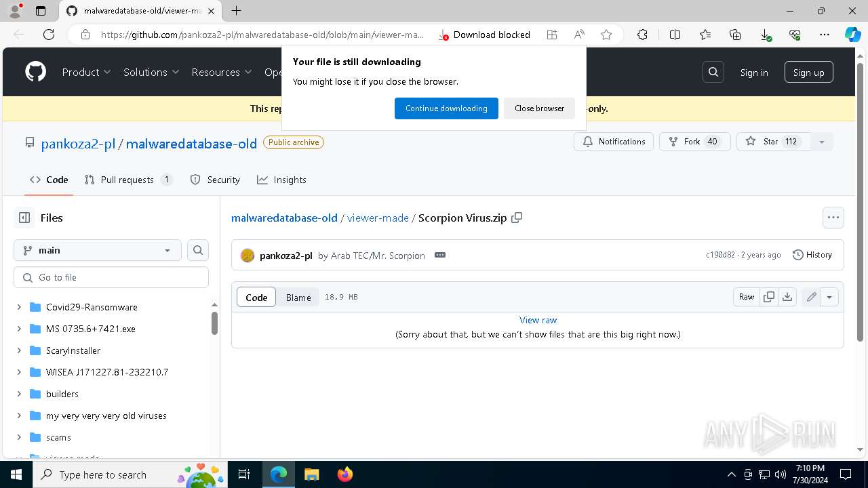Launch Firefox from the taskbar
This screenshot has width=868, height=488.
345,474
